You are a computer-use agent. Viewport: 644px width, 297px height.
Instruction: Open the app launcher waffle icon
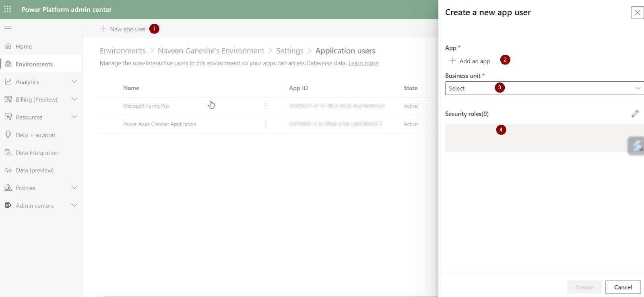8,9
